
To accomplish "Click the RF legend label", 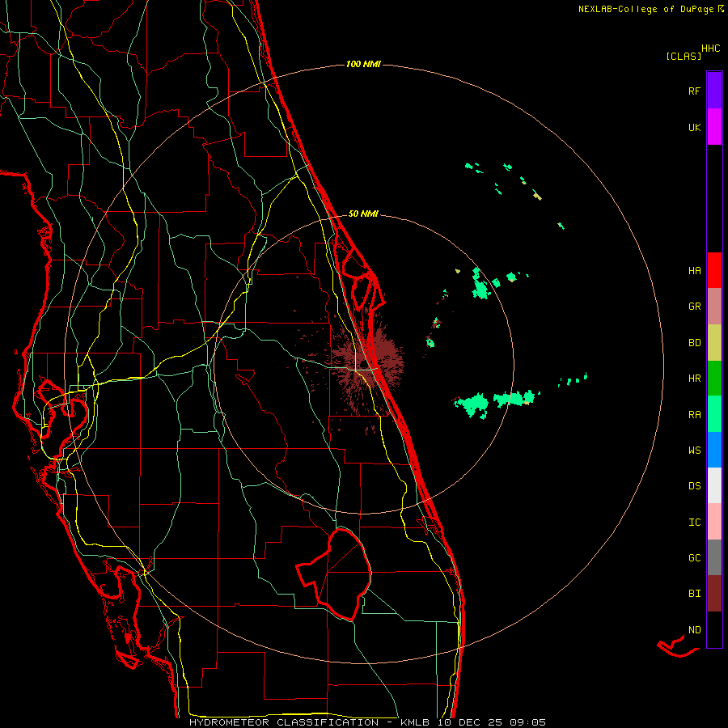I will (694, 91).
